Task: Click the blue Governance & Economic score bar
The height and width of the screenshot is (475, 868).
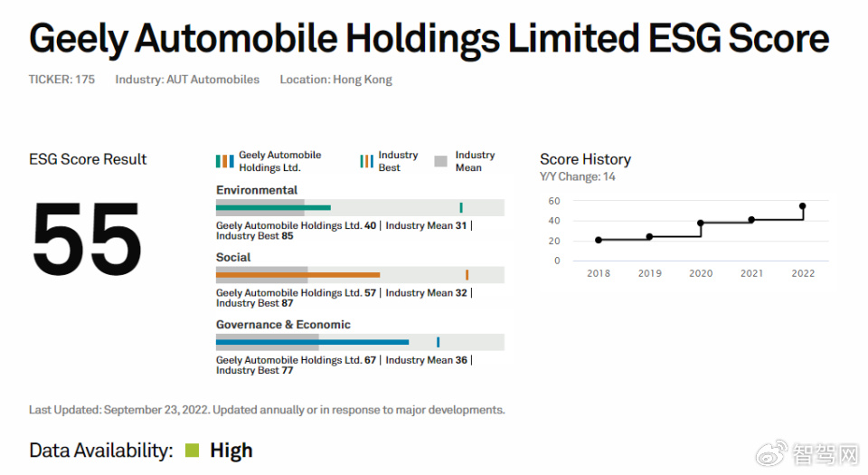Action: point(312,342)
